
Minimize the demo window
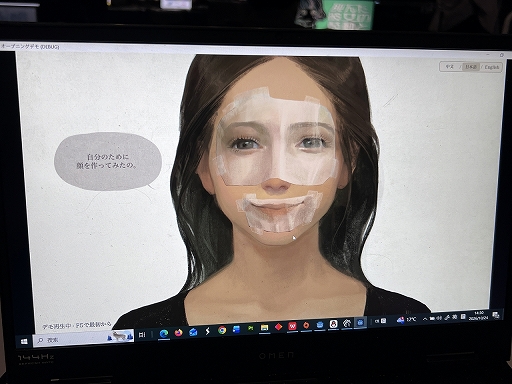click(488, 54)
